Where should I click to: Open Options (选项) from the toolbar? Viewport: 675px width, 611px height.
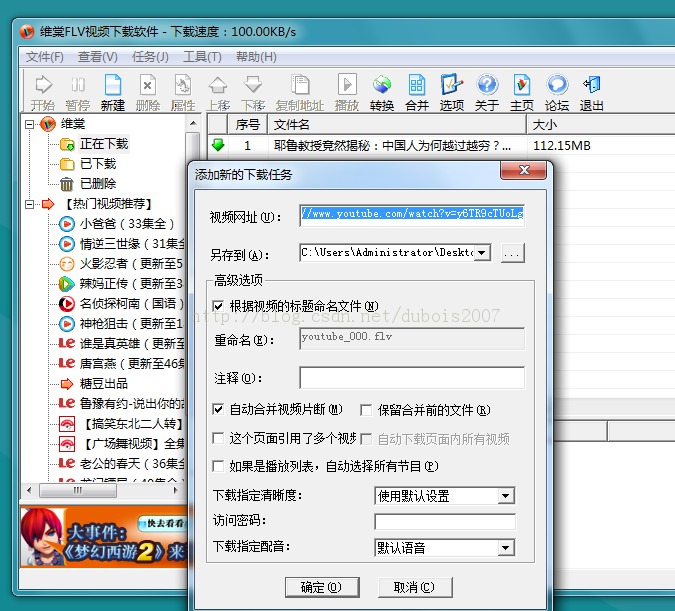452,92
